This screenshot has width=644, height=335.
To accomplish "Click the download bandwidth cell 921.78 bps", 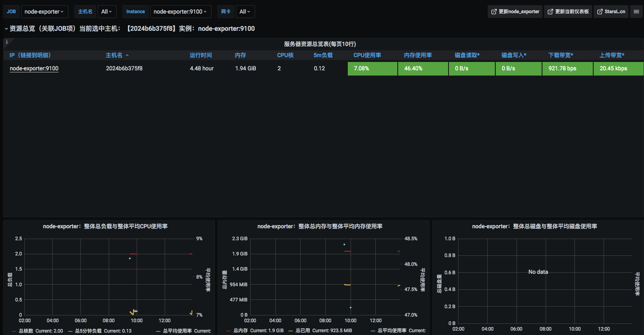I will coord(568,68).
